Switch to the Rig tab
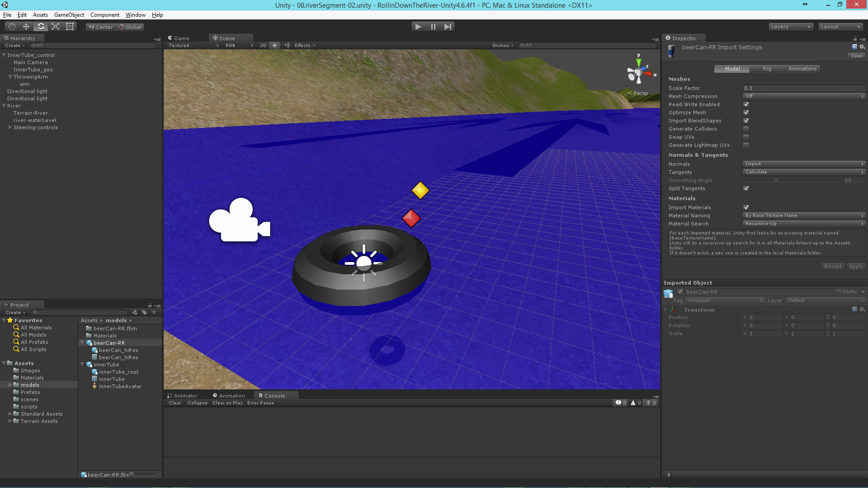Viewport: 868px width, 488px height. pyautogui.click(x=767, y=69)
